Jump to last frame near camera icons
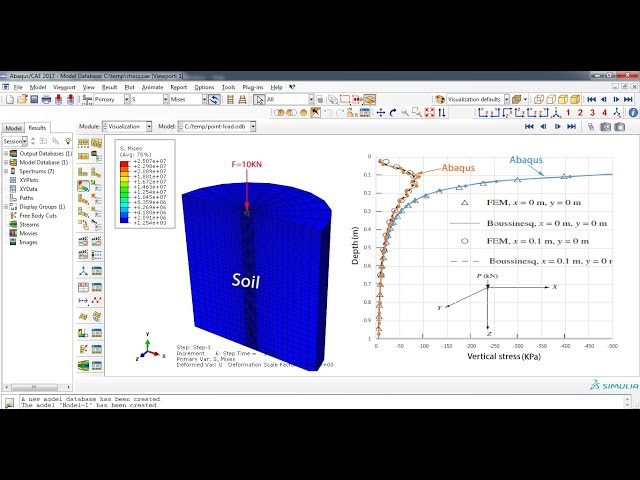The width and height of the screenshot is (640, 480). point(572,127)
